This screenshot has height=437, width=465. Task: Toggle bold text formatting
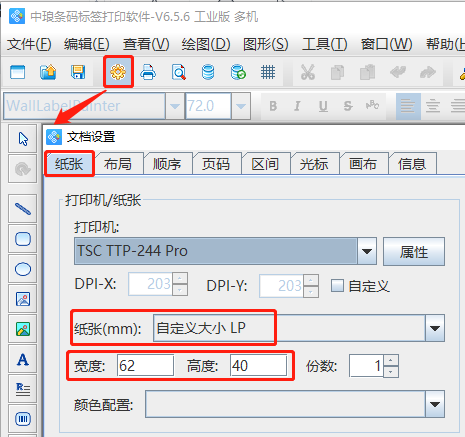coord(273,106)
